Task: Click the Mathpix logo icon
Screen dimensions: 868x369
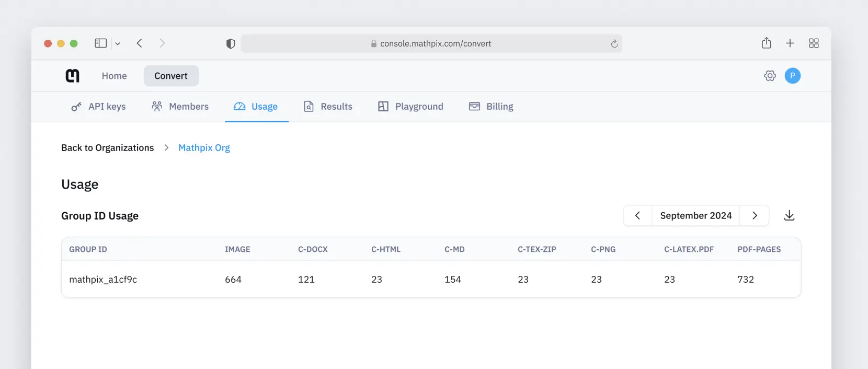Action: 73,76
